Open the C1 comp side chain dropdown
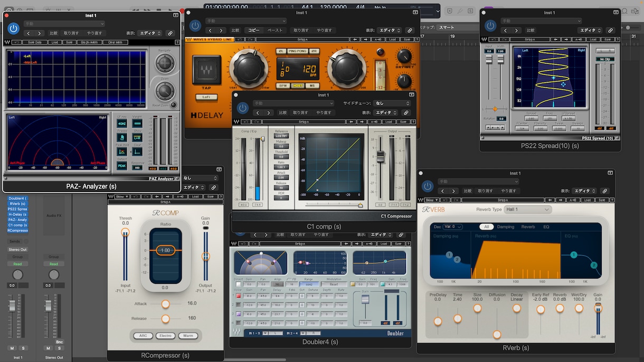 coord(392,103)
